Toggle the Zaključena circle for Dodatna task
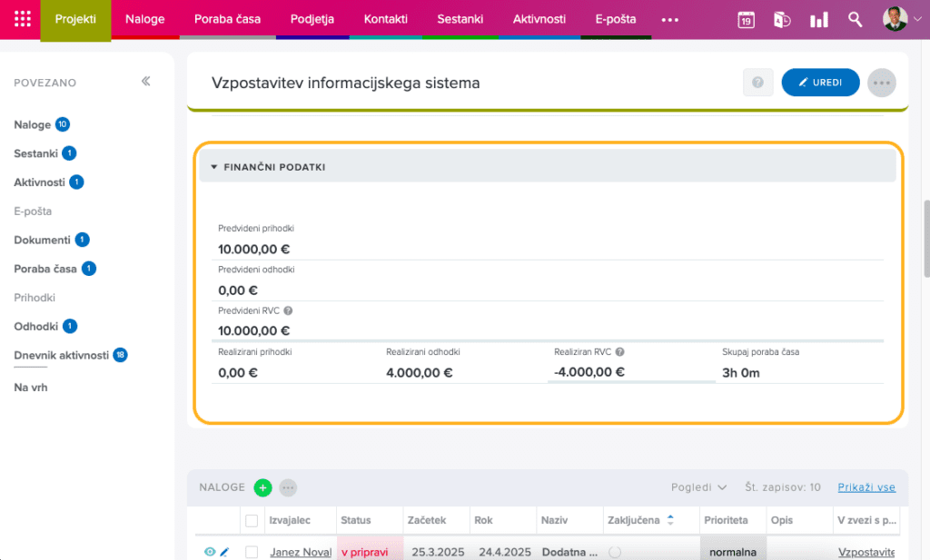Screen dimensions: 930x560 [x=615, y=551]
